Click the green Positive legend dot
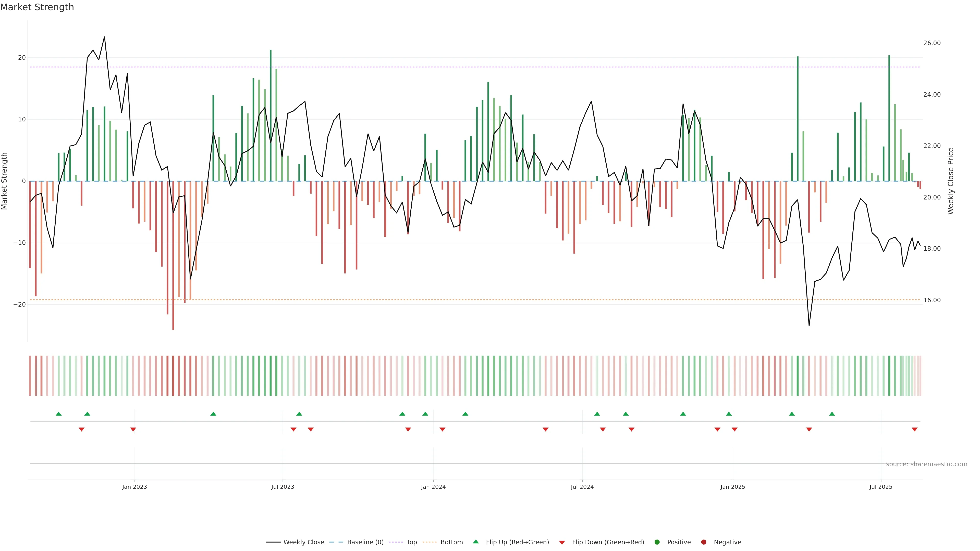980x551 pixels. (657, 542)
